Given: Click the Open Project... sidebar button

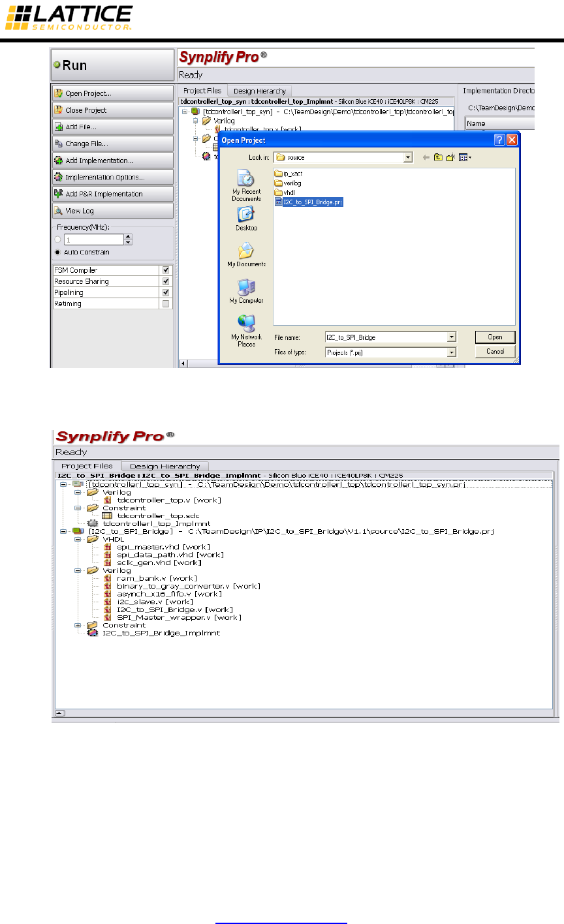Looking at the screenshot, I should pos(112,93).
